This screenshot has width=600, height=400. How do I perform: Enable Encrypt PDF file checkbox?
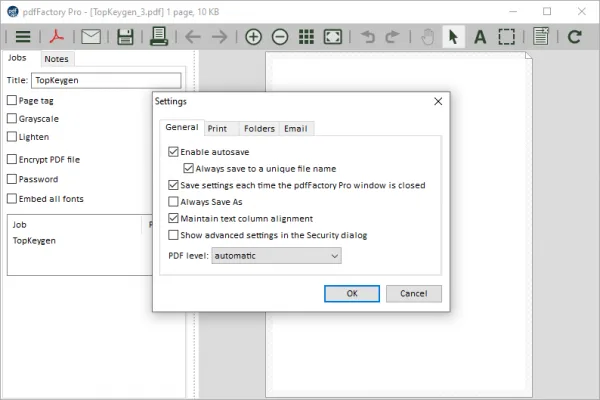[12, 159]
